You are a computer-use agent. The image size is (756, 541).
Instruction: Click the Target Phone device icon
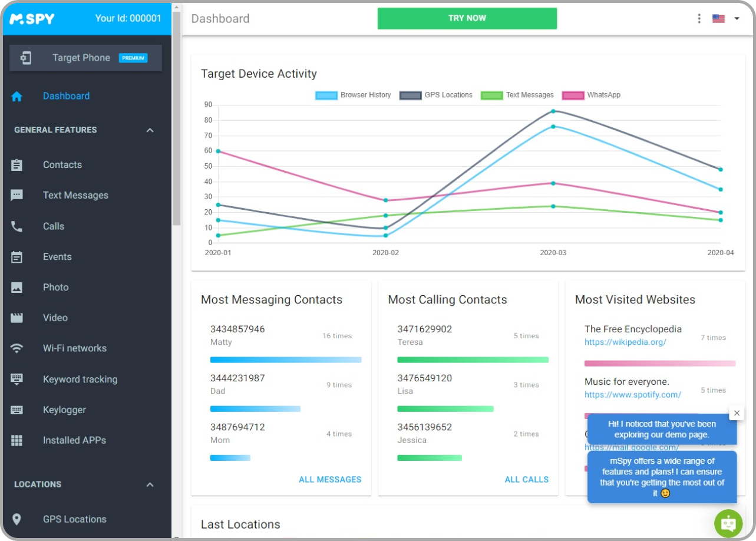[25, 58]
